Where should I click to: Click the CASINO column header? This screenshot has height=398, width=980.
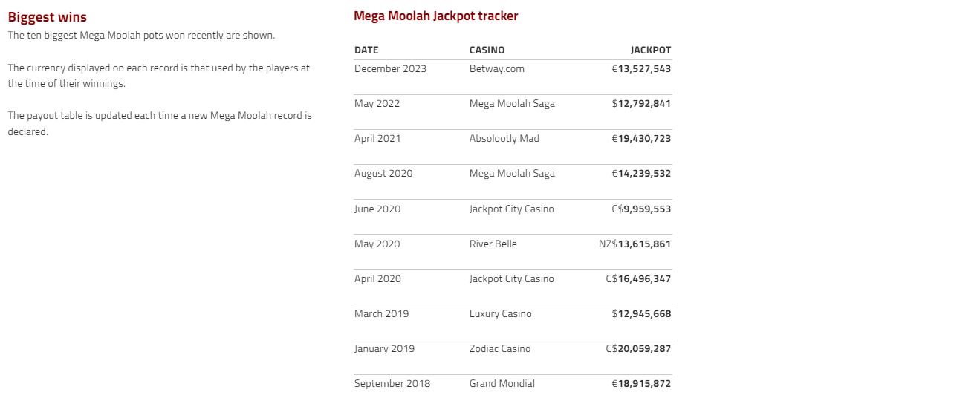coord(487,50)
